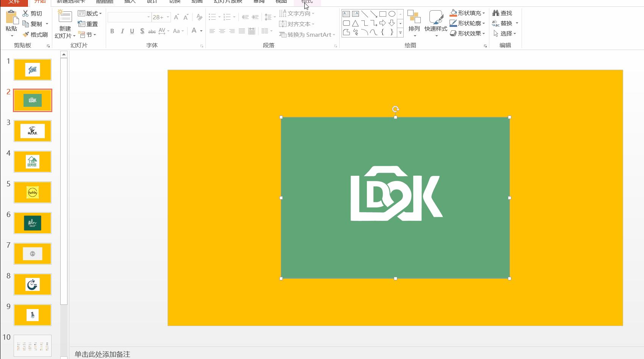This screenshot has width=644, height=359.
Task: Select slide 6 thumbnail with green logo
Action: pyautogui.click(x=33, y=223)
